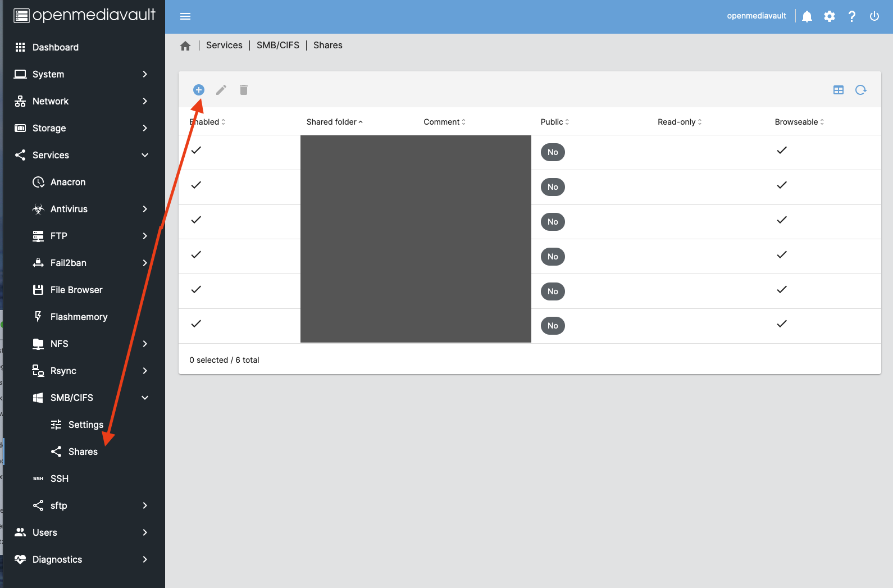
Task: Open the notifications bell icon
Action: 807,16
